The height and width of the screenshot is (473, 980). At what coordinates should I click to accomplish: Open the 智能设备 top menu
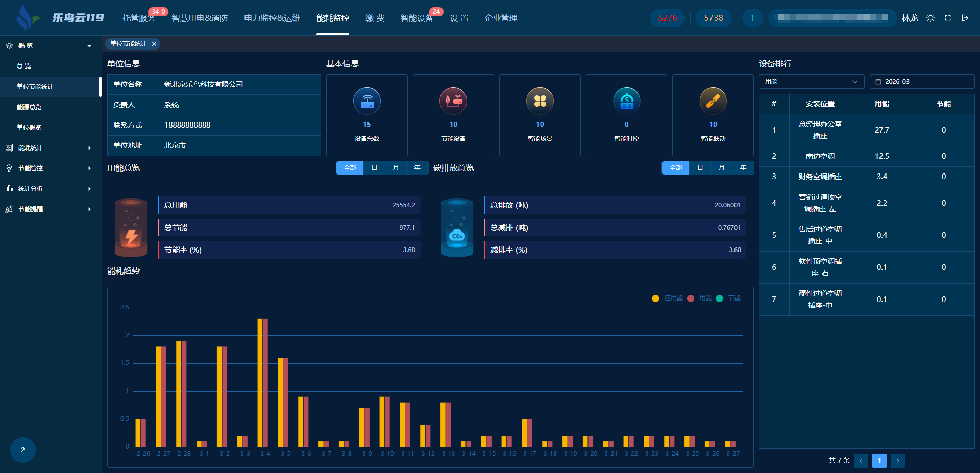416,18
